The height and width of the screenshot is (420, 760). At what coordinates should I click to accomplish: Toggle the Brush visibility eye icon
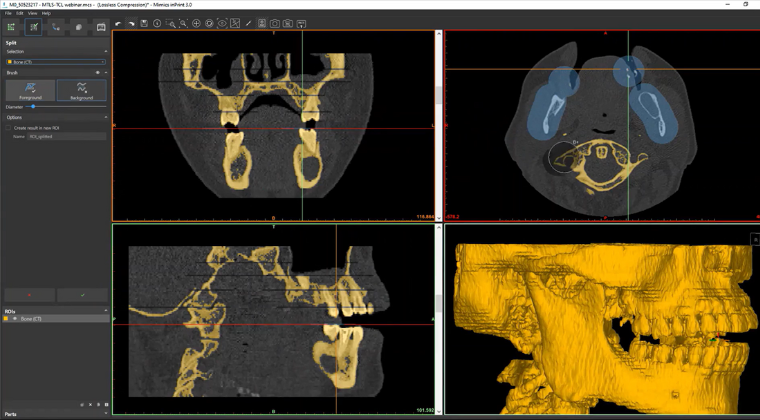(98, 73)
